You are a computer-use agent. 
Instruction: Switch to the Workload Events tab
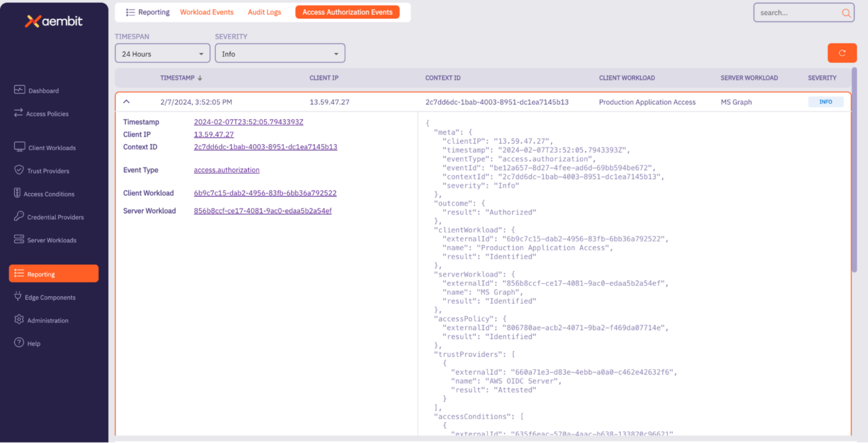click(206, 11)
